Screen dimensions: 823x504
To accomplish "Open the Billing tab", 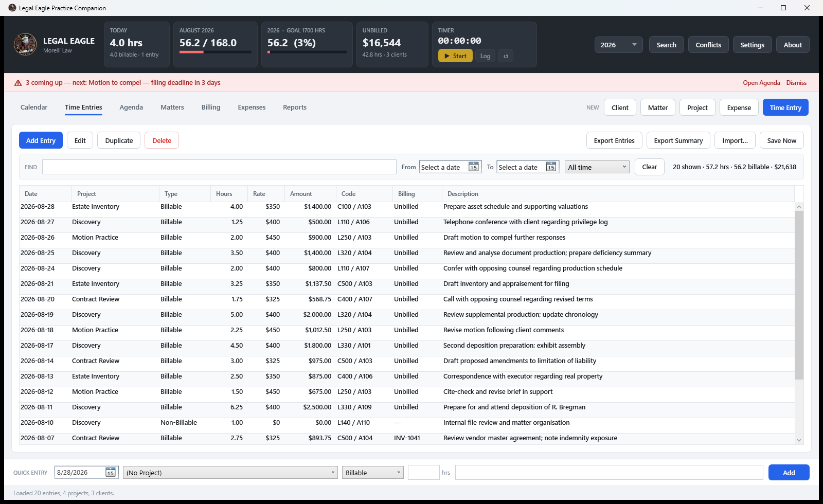I will [x=211, y=107].
